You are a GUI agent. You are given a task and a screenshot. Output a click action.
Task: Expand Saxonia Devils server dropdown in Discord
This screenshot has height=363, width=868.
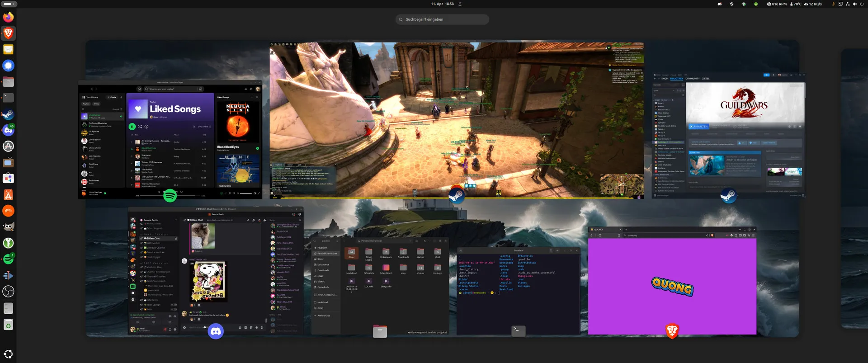click(x=176, y=220)
